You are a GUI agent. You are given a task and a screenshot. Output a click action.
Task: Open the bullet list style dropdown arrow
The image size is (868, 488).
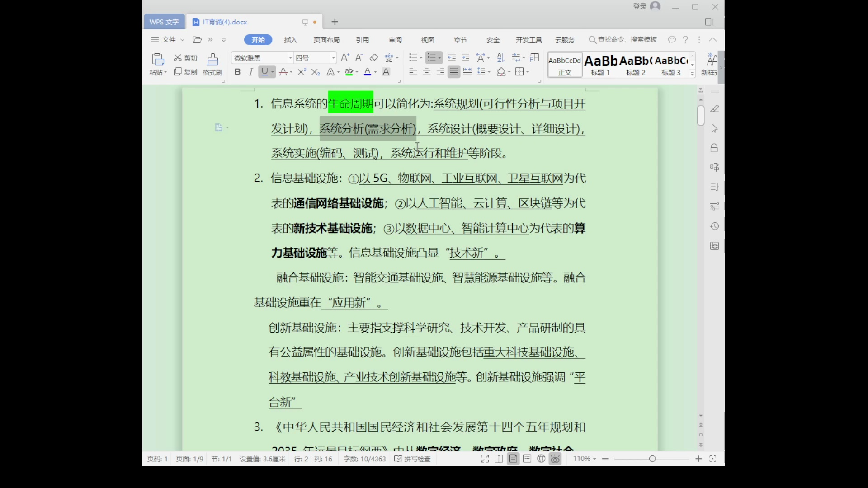tap(421, 58)
